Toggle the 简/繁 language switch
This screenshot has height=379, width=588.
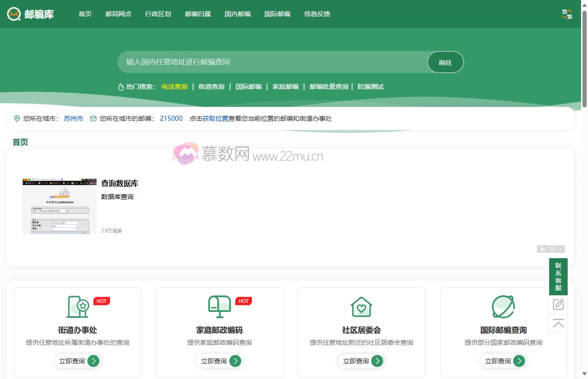[x=567, y=14]
